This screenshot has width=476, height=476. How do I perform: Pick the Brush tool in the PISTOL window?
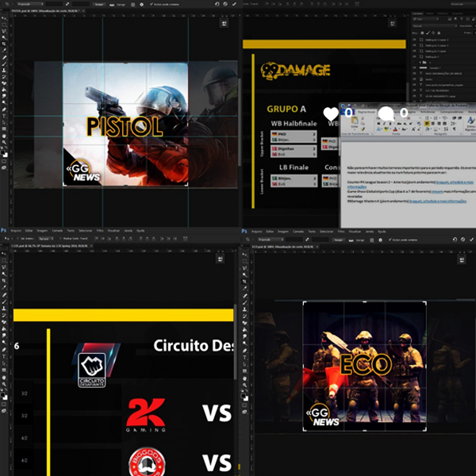point(4,63)
